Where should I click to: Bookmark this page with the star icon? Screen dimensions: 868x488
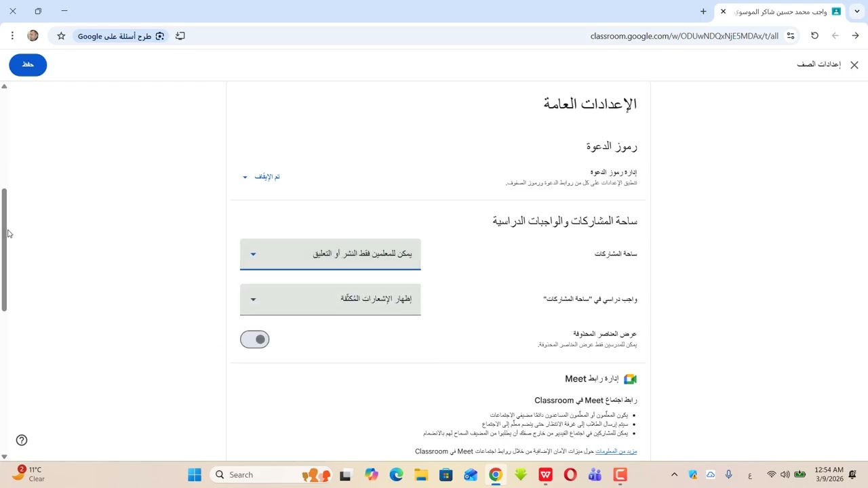(x=61, y=36)
